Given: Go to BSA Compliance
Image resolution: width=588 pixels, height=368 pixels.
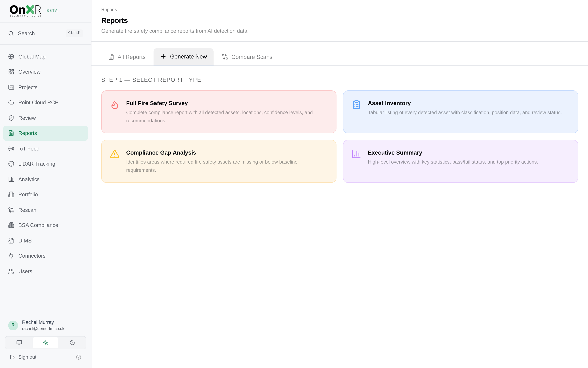Looking at the screenshot, I should point(46,225).
